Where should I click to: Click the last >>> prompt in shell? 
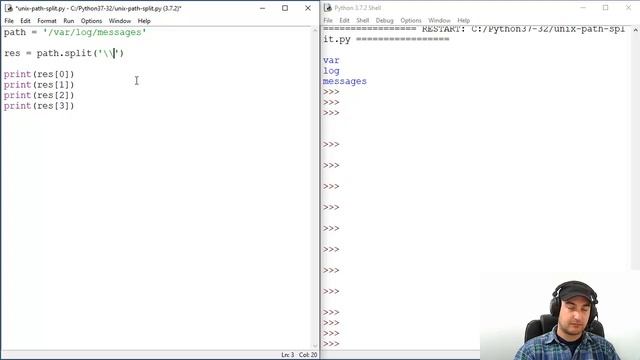pyautogui.click(x=331, y=344)
